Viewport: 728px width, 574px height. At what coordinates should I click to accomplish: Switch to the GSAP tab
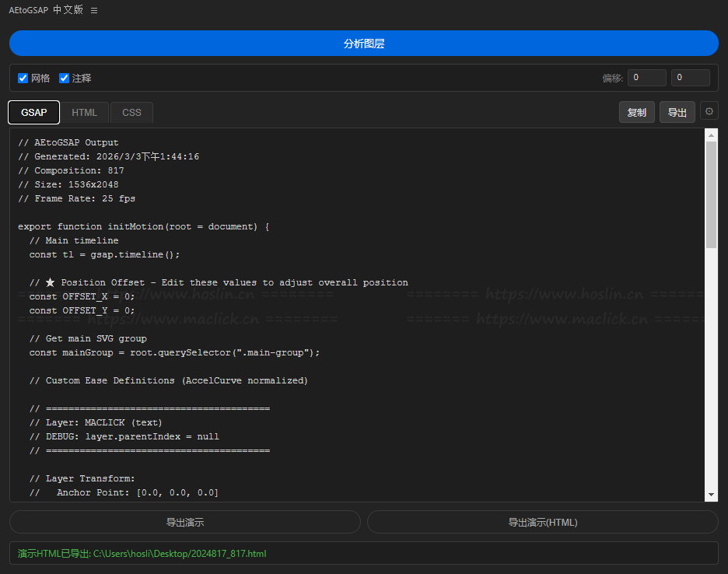click(x=33, y=113)
